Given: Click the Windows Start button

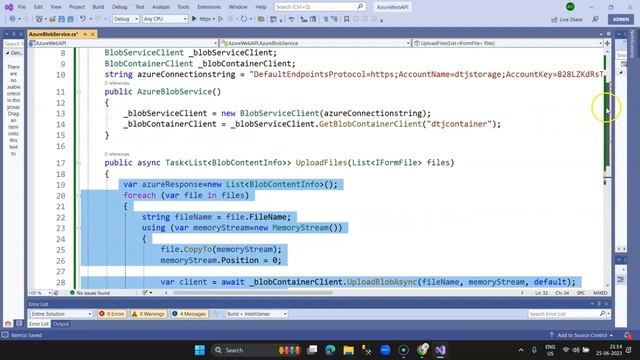Looking at the screenshot, I should coord(200,350).
